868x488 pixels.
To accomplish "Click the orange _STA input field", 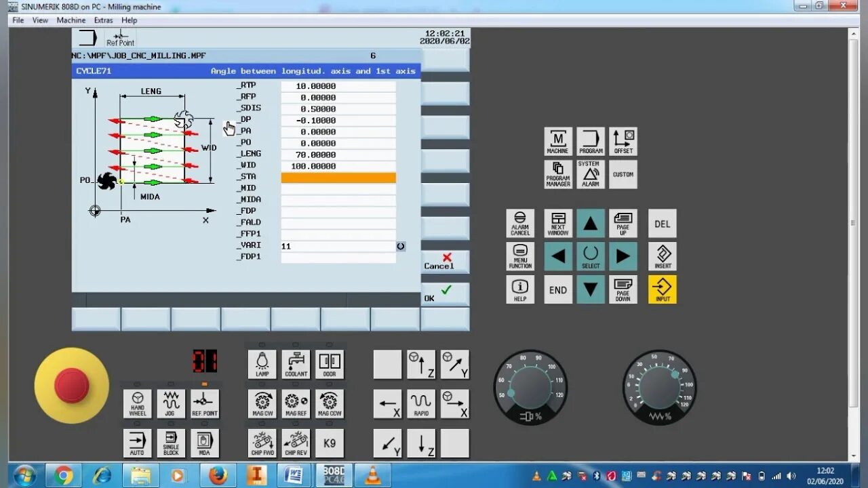I will point(338,178).
